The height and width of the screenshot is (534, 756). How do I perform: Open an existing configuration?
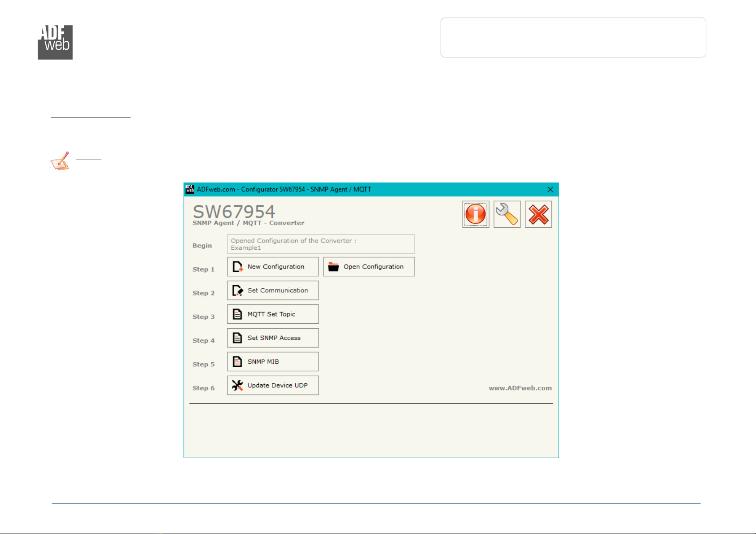click(x=369, y=267)
